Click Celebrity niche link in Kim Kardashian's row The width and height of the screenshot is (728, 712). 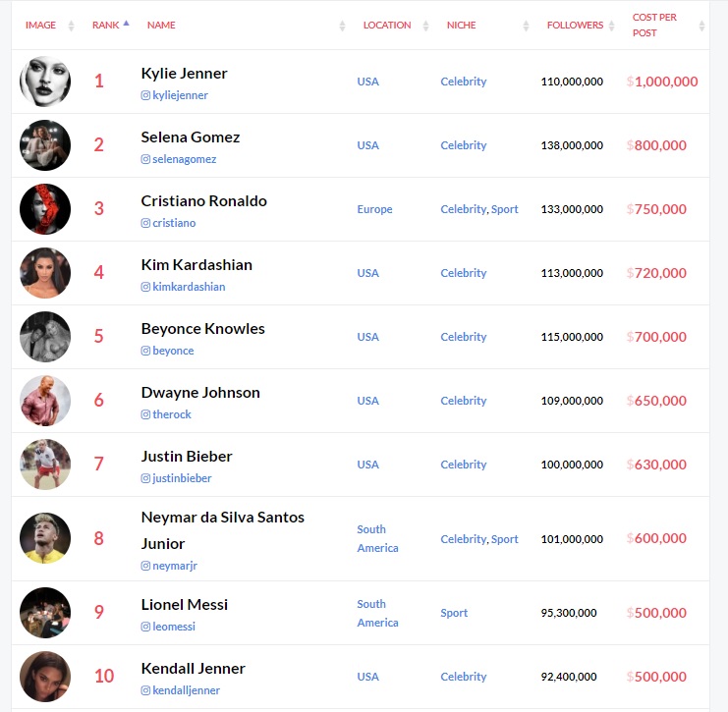click(464, 273)
